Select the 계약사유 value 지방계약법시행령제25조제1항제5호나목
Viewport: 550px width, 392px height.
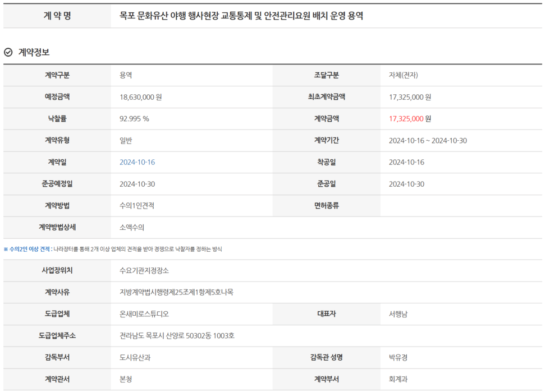[x=176, y=292]
